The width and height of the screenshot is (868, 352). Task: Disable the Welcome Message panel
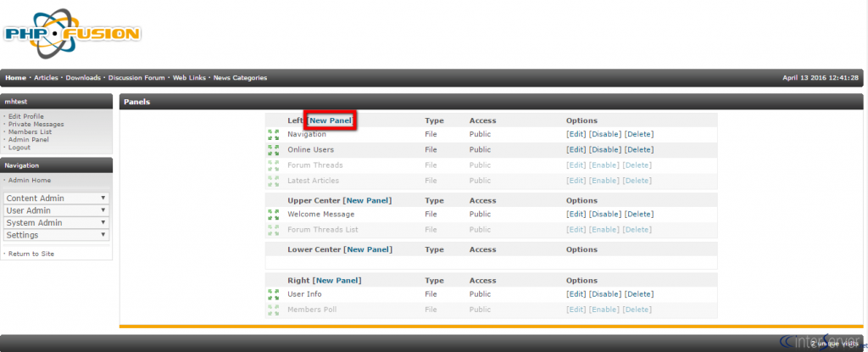(x=605, y=214)
